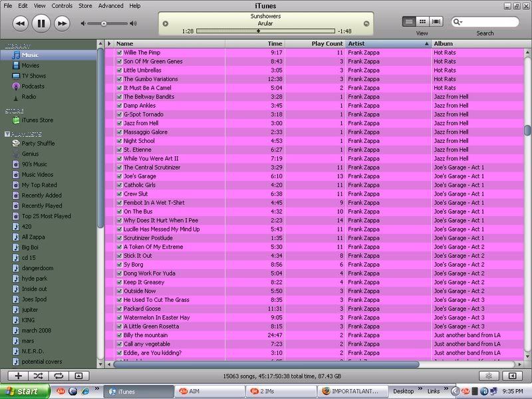Toggle repeat mode button

(x=59, y=376)
